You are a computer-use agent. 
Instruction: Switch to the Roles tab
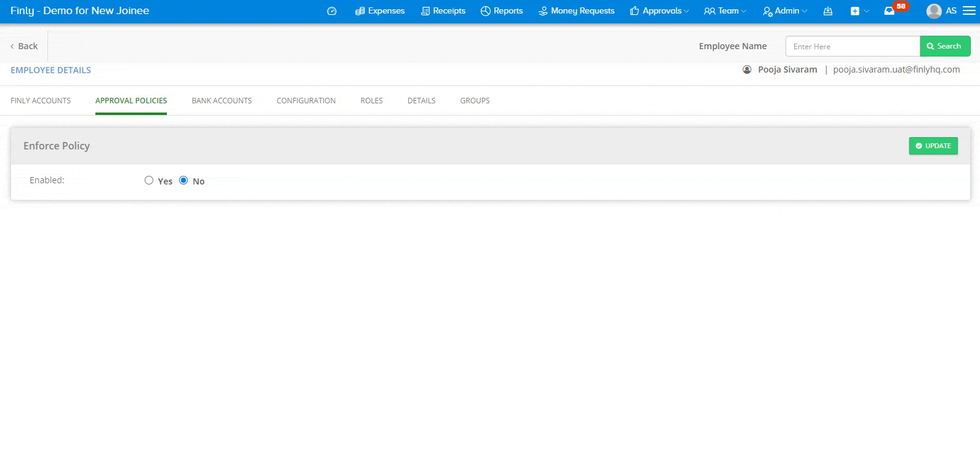[x=372, y=101]
